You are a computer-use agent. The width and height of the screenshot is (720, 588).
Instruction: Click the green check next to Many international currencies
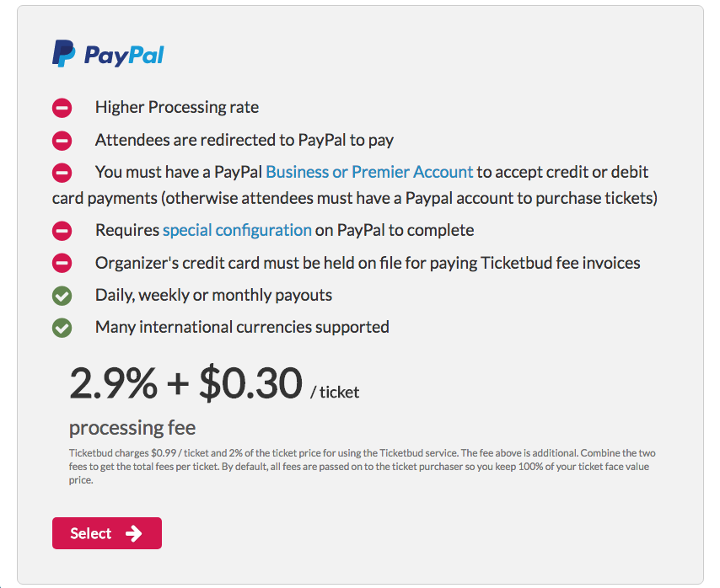[62, 328]
